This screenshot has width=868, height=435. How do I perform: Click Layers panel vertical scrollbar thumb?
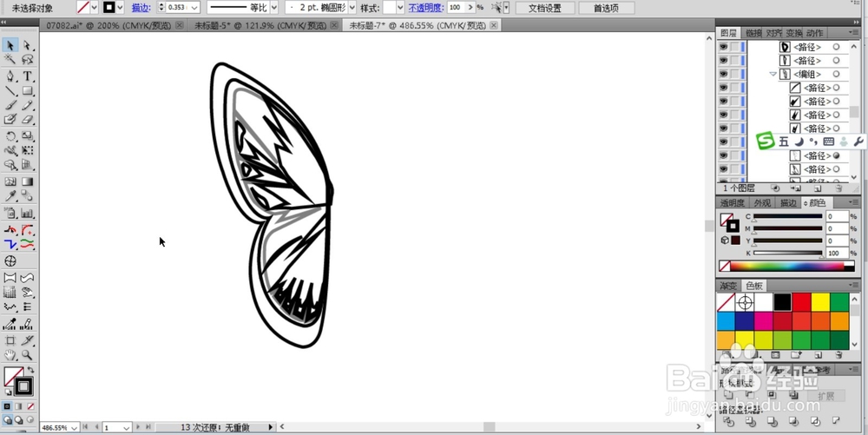[x=854, y=112]
